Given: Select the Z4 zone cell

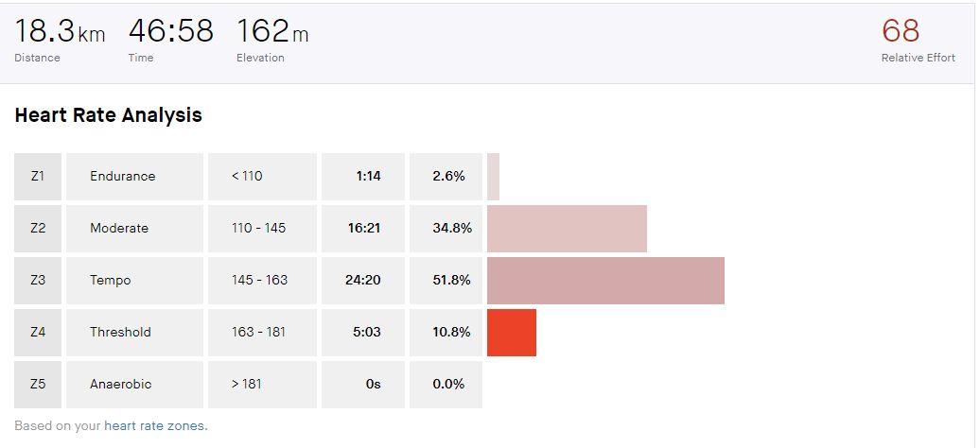Looking at the screenshot, I should [38, 333].
